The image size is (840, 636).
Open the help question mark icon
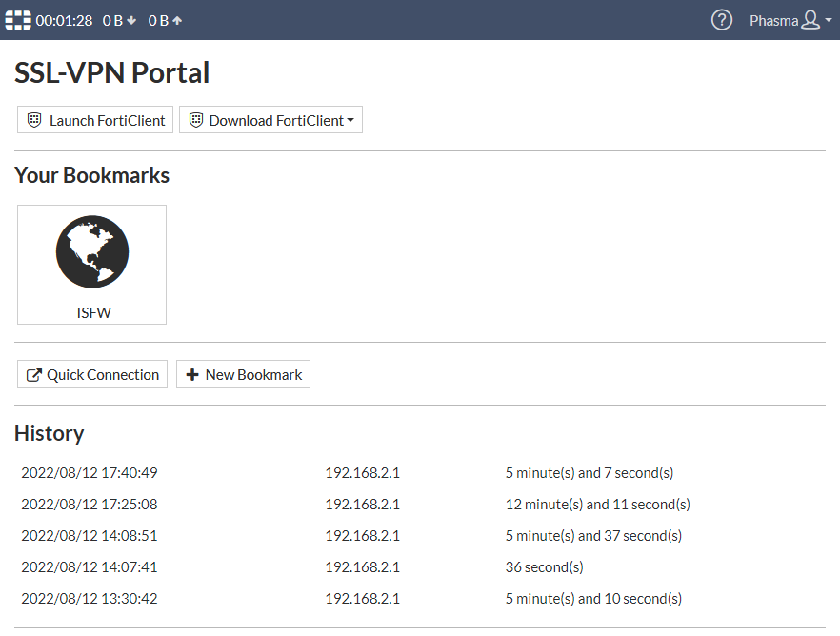[x=722, y=20]
